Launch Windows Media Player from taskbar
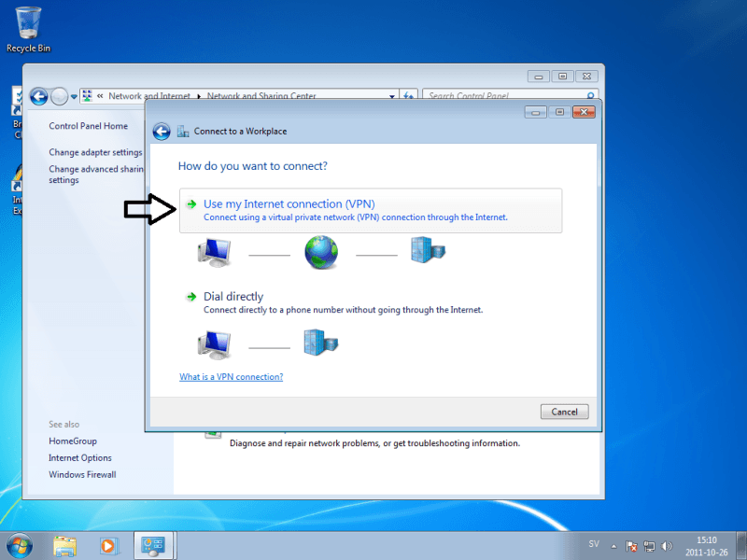The height and width of the screenshot is (560, 747). pyautogui.click(x=107, y=544)
